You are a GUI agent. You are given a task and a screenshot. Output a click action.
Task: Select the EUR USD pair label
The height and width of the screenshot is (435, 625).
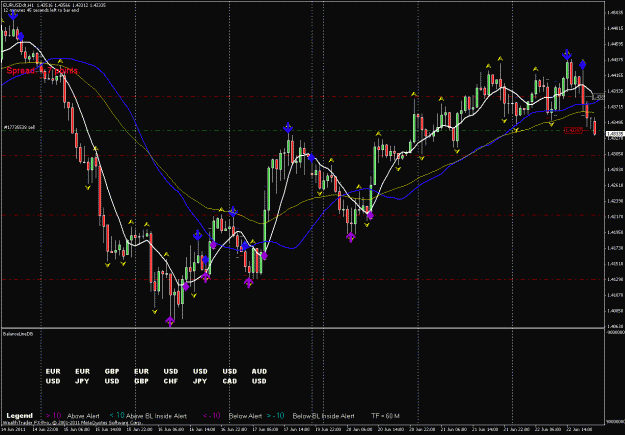point(53,376)
